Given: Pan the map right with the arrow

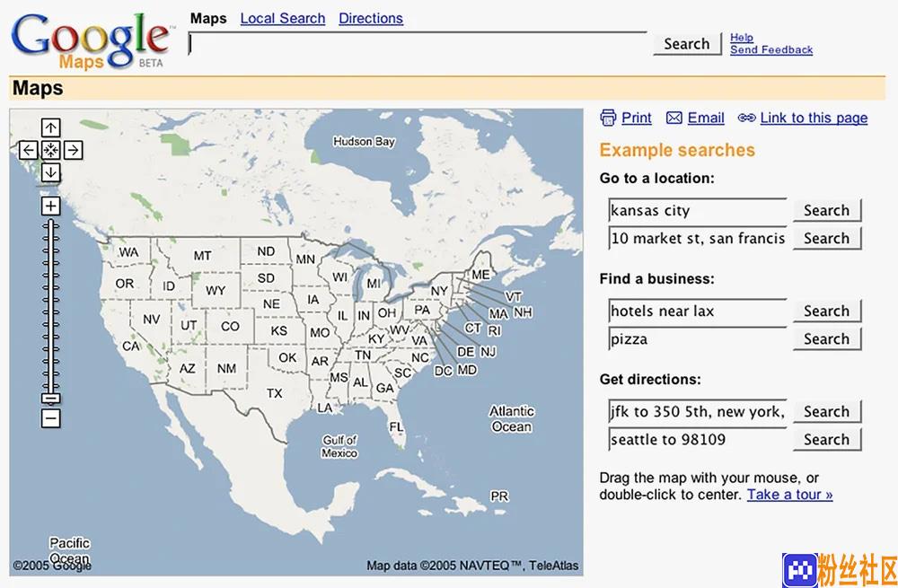Looking at the screenshot, I should (73, 150).
